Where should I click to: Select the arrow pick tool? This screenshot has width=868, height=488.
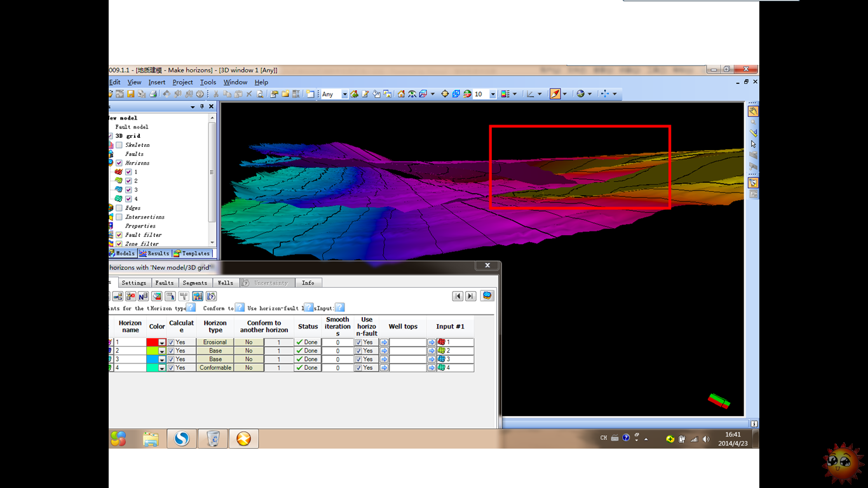point(753,144)
